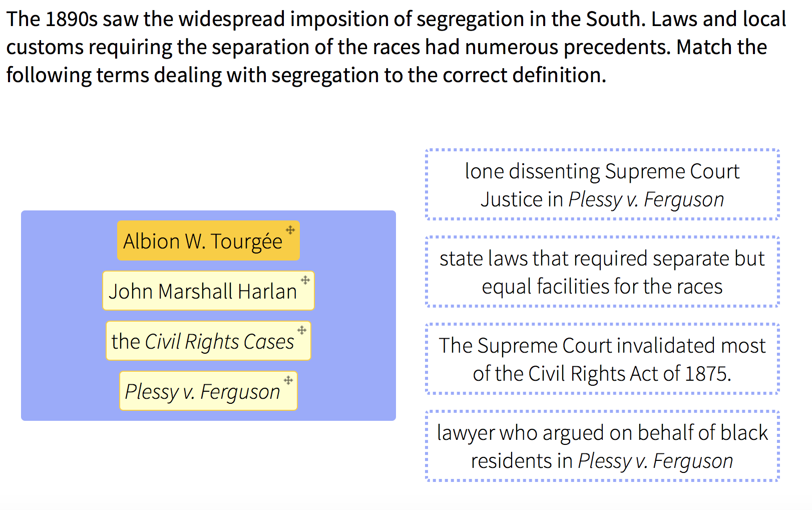Viewport: 812px width, 510px height.
Task: Click the text 'The Supreme Court invalidated most'
Action: point(602,346)
